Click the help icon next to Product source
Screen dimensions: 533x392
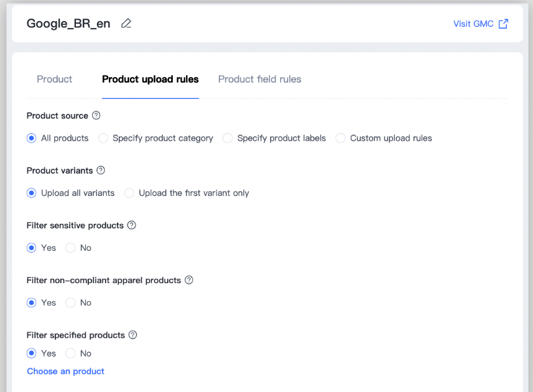[x=96, y=115]
